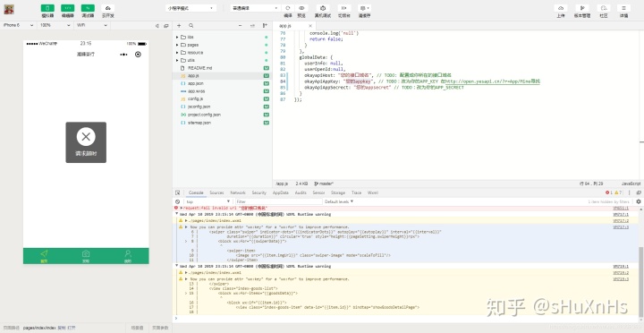Image resolution: width=644 pixels, height=333 pixels.
Task: Expand the utils folder
Action: tap(177, 61)
